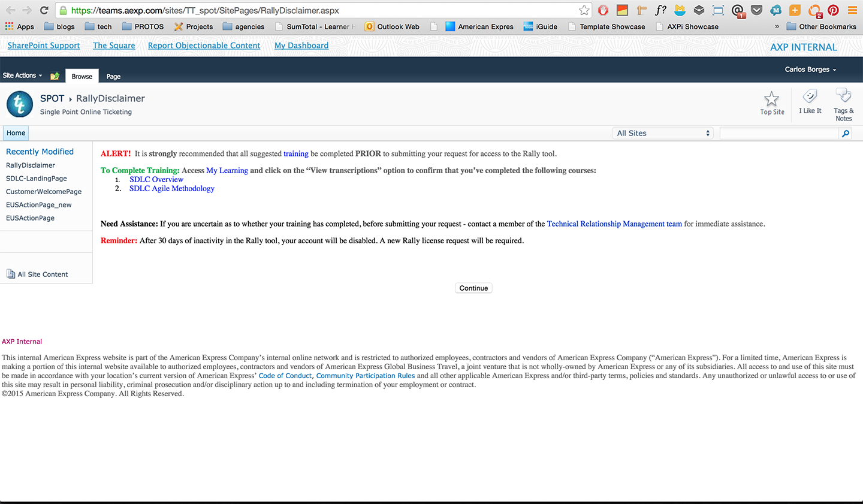Viewport: 863px width, 504px height.
Task: Click the Continue button
Action: (473, 288)
